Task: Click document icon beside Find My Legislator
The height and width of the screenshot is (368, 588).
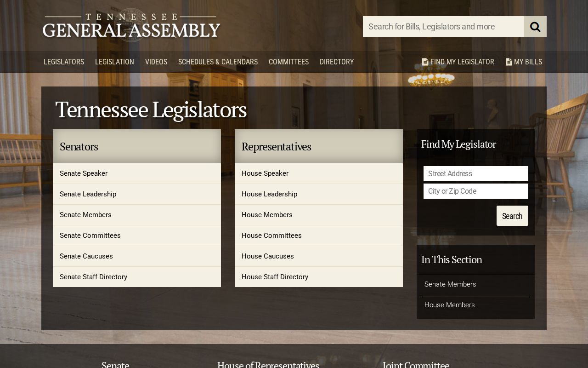Action: coord(425,62)
